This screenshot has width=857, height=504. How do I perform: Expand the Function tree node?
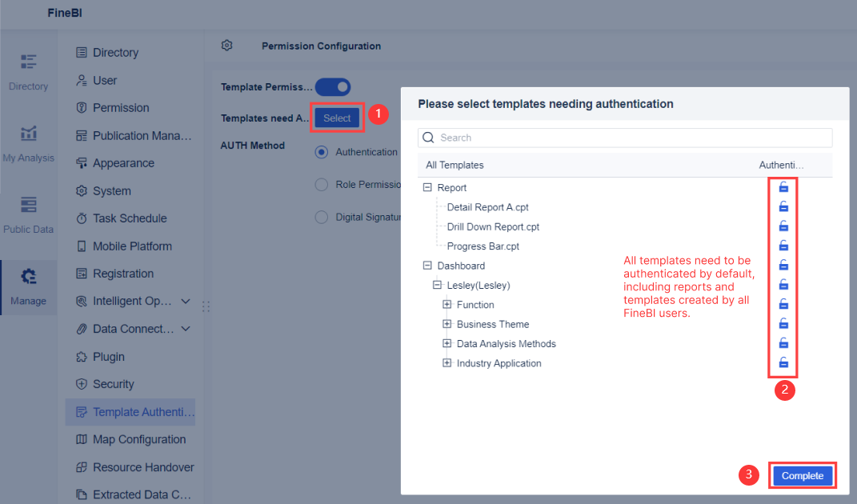click(447, 304)
